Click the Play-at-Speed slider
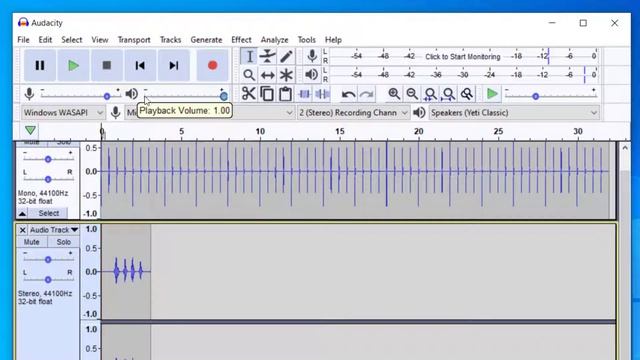Viewport: 640px width, 360px height. [550, 96]
